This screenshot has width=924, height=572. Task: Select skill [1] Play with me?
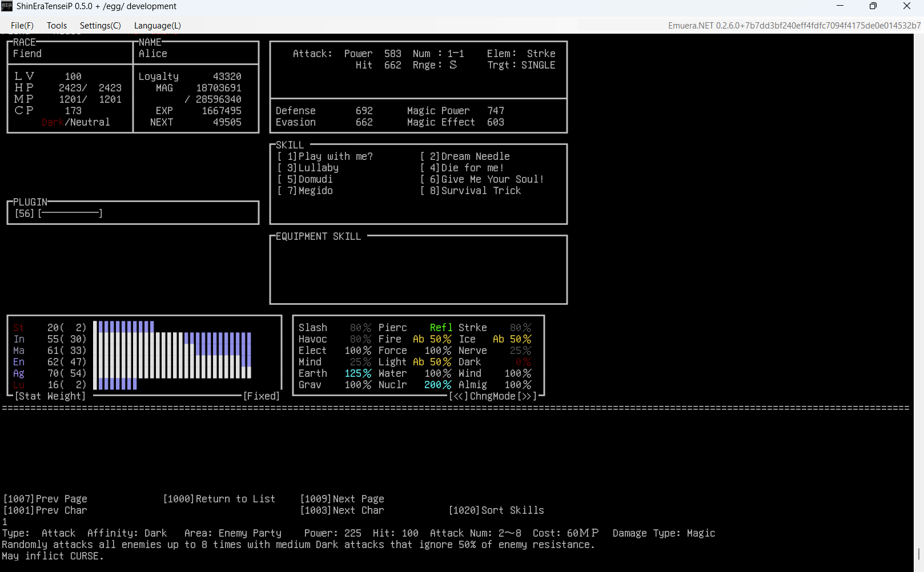point(324,156)
